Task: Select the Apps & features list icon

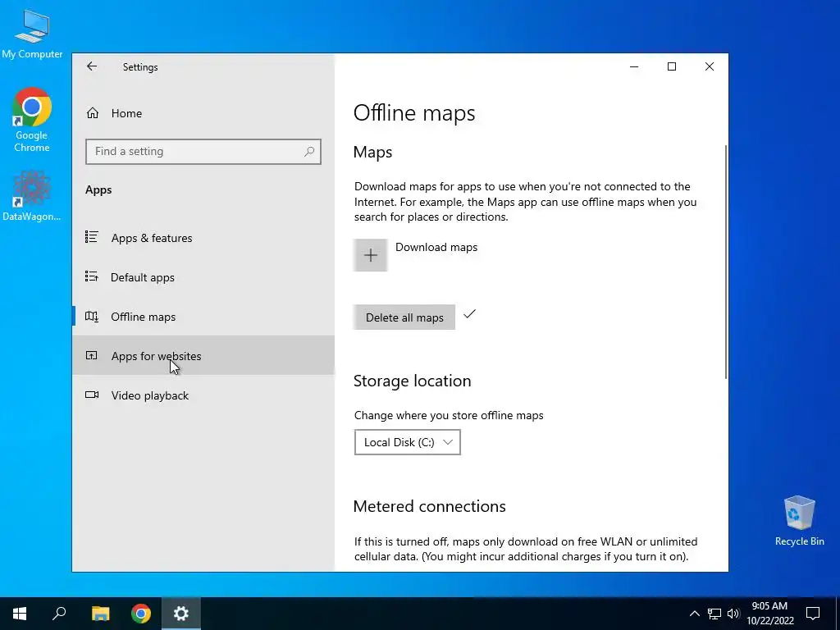Action: pos(92,237)
